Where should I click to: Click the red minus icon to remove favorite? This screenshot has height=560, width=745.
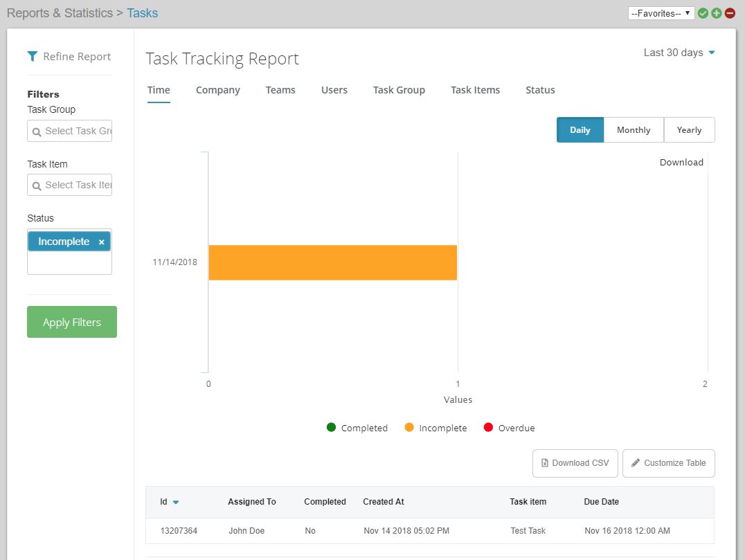[730, 12]
